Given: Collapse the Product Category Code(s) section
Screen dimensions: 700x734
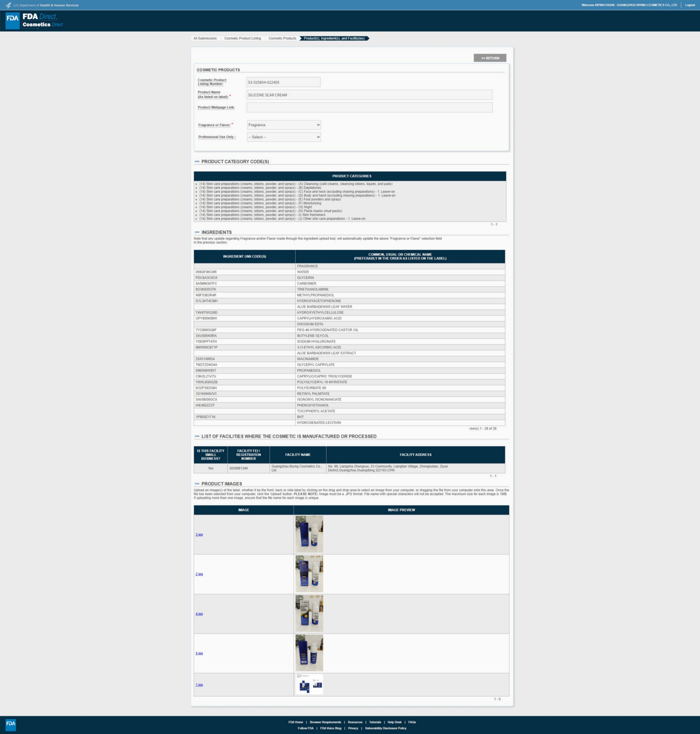Looking at the screenshot, I should (197, 162).
